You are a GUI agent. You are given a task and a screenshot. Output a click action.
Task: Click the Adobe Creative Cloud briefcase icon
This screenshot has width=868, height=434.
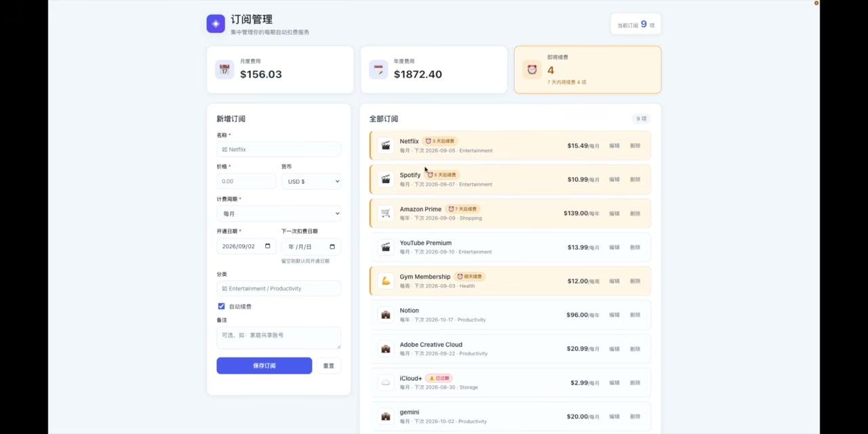(386, 349)
